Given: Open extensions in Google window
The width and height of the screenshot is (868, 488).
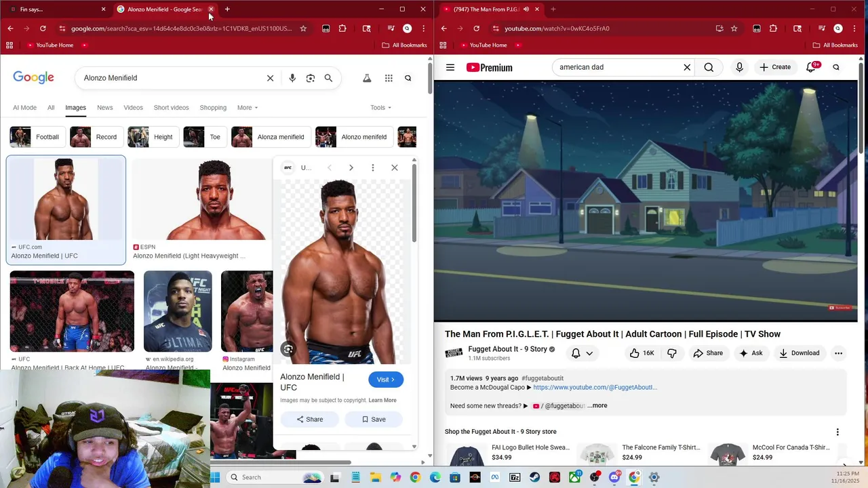Looking at the screenshot, I should (x=342, y=28).
